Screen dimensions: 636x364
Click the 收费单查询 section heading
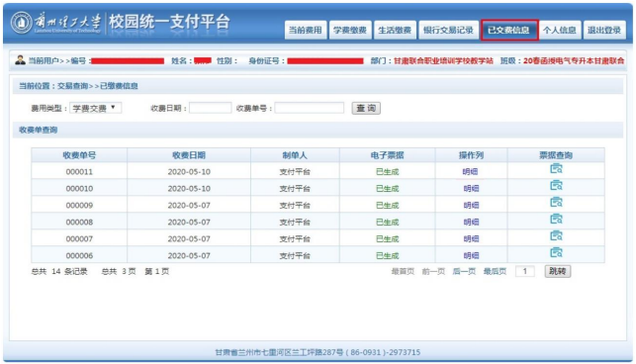coord(39,130)
